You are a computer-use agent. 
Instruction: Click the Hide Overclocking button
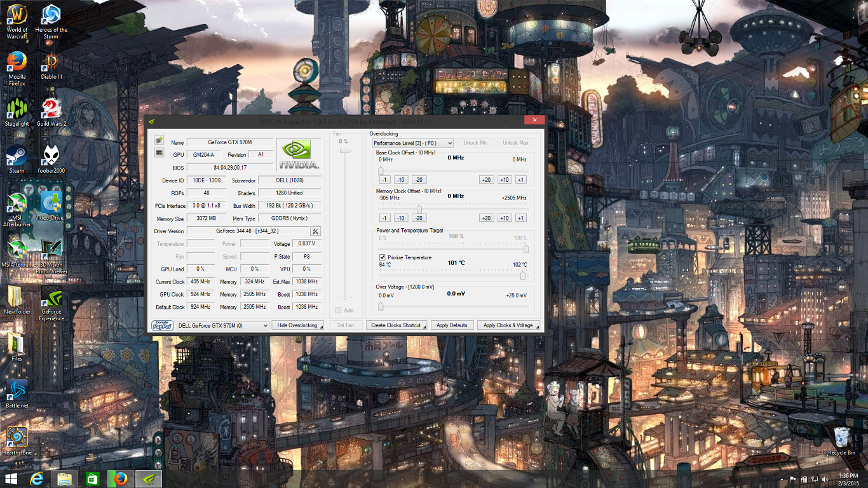pos(298,325)
